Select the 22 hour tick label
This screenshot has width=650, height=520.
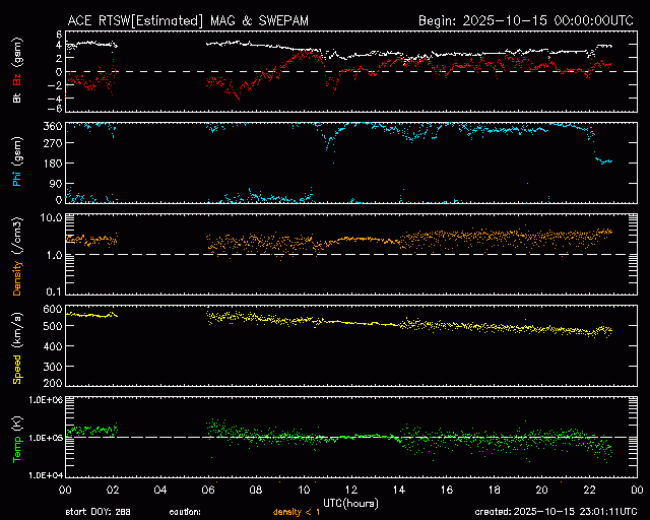click(x=589, y=490)
